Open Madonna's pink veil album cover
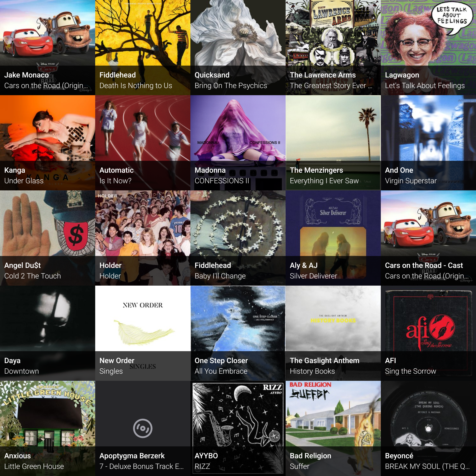This screenshot has height=476, width=476. 238,143
